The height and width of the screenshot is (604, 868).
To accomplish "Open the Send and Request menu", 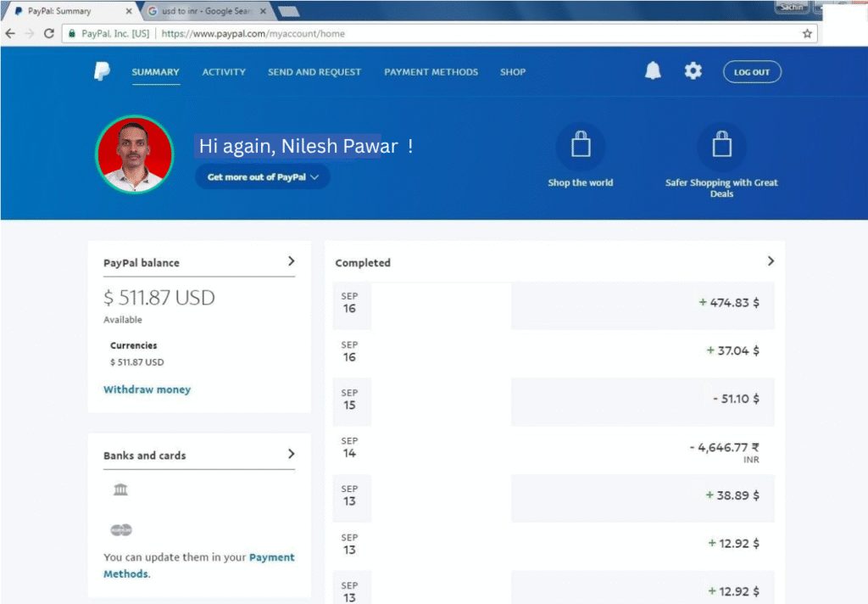I will coord(314,72).
